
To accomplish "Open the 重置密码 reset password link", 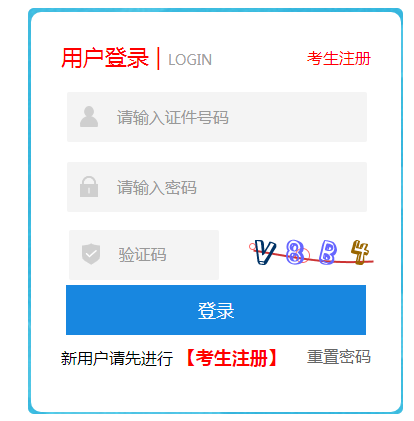I will (x=339, y=357).
